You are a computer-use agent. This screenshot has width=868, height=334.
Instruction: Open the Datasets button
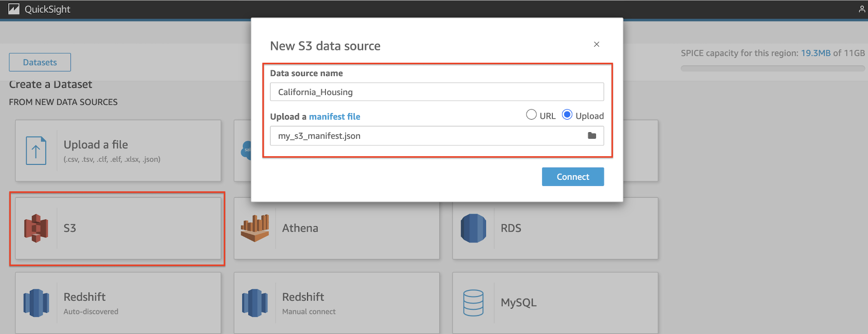40,62
